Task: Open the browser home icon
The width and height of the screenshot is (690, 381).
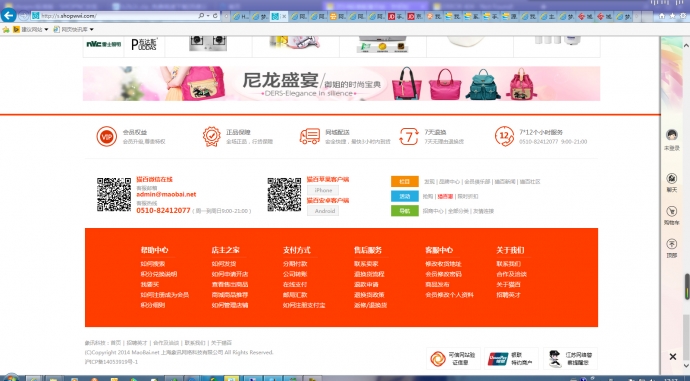Action: click(x=661, y=16)
